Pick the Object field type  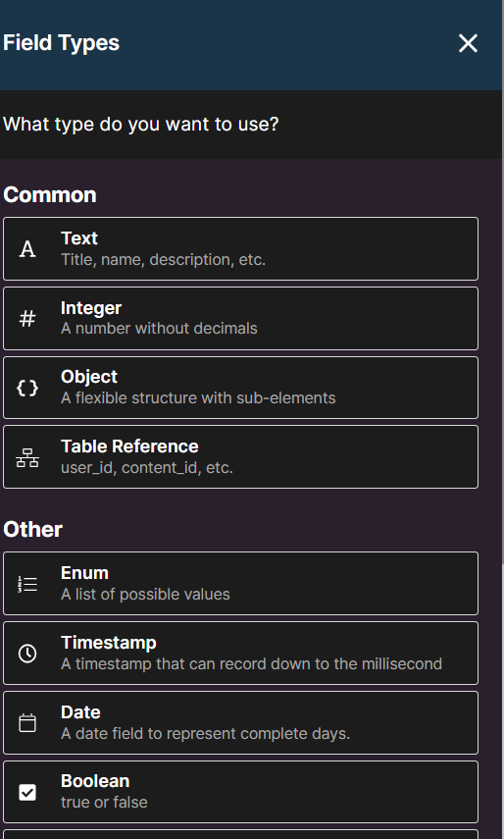pos(240,388)
